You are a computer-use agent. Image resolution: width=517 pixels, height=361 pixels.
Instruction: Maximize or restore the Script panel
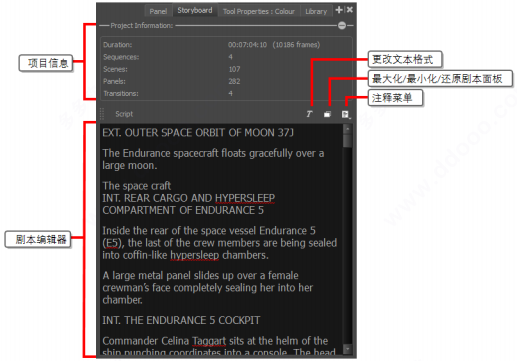click(327, 114)
